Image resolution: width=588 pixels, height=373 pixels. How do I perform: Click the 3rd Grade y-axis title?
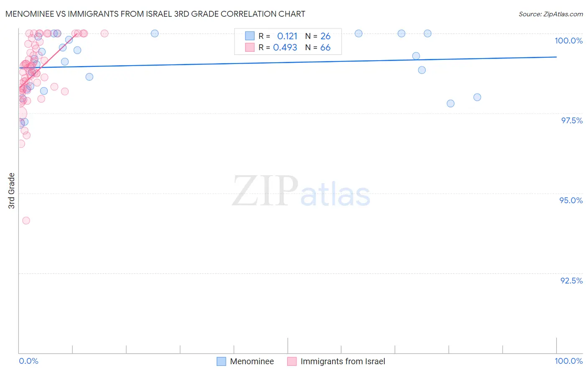(12, 191)
